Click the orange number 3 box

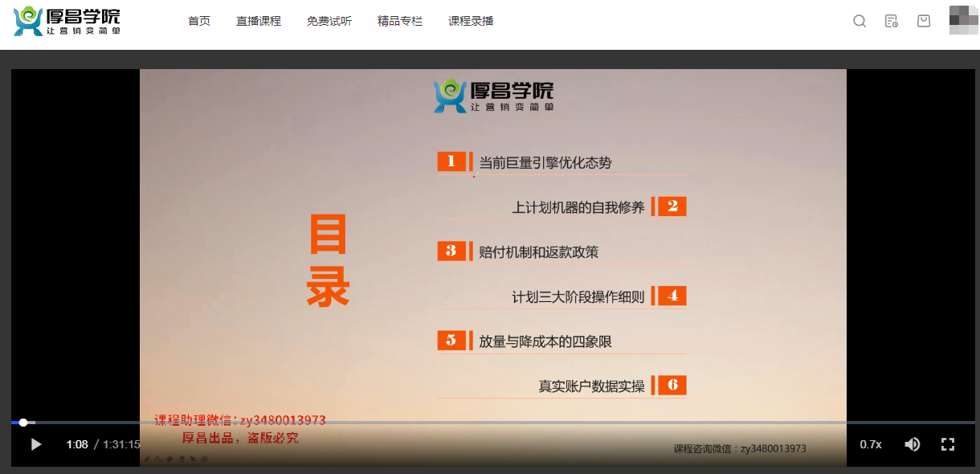(451, 251)
